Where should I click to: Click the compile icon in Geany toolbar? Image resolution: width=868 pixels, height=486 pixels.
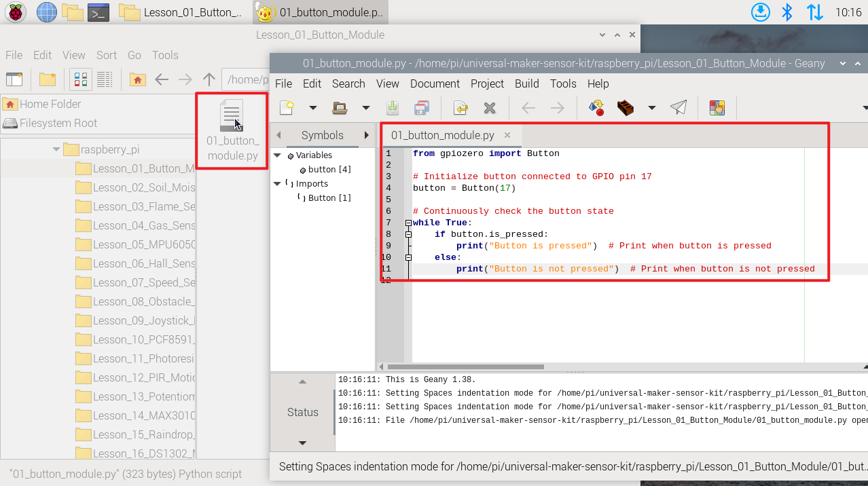click(596, 107)
